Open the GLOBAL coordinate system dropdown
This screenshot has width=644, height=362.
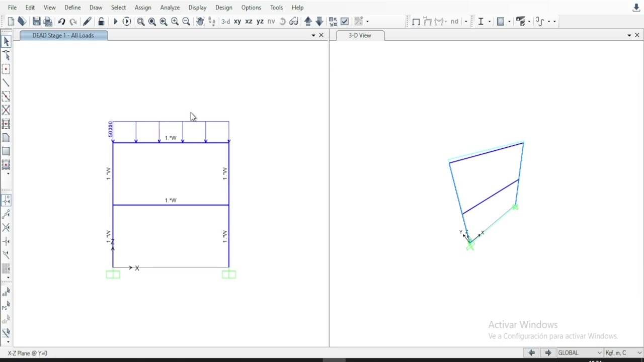click(580, 353)
